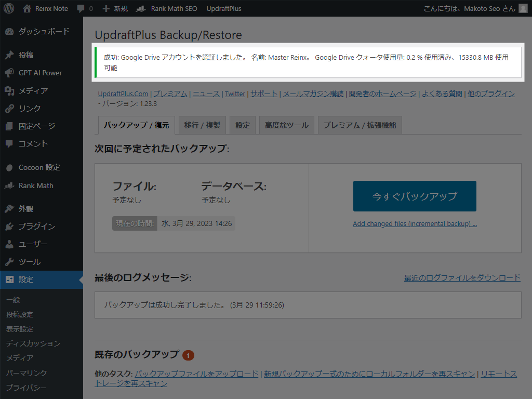
Task: Open the UpdraftPlus.Com link
Action: click(x=123, y=94)
